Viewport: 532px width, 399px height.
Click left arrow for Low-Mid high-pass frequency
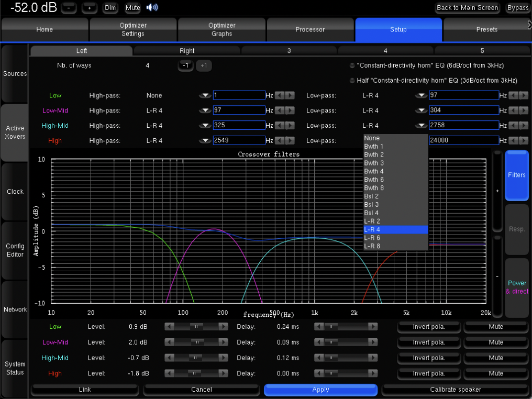[x=280, y=110]
